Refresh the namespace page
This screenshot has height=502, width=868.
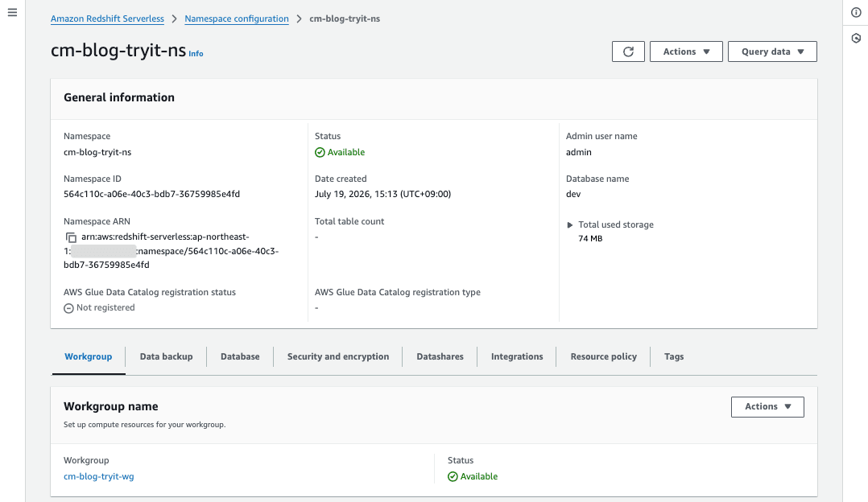point(628,51)
